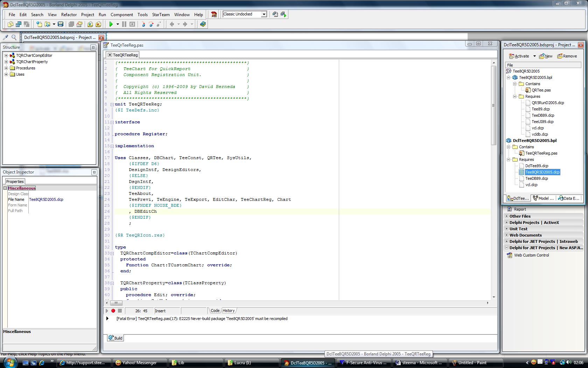The image size is (588, 368).
Task: Switch to Model View tab in Project Manager
Action: point(543,198)
